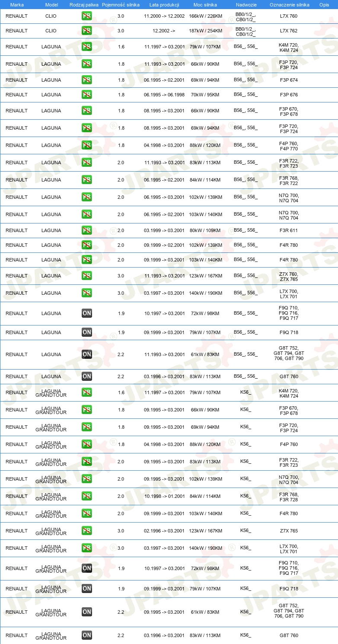Click the engine code F3R 611
This screenshot has width=338, height=644.
pos(289,230)
